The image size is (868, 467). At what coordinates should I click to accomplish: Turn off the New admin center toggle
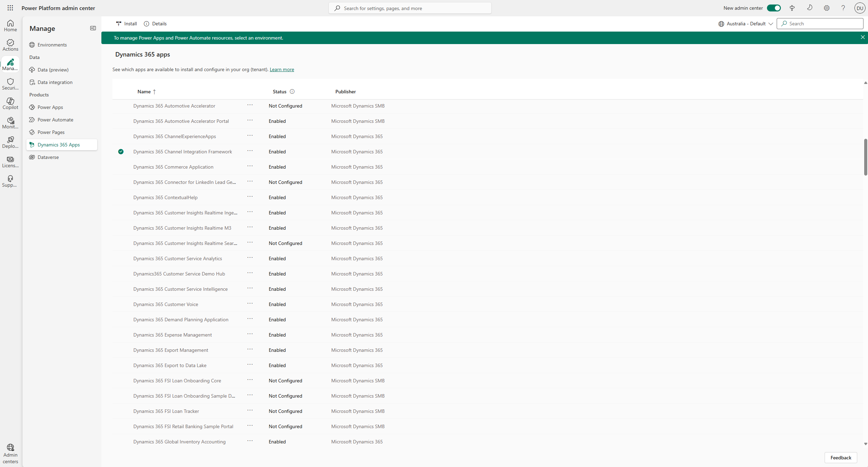(x=774, y=8)
